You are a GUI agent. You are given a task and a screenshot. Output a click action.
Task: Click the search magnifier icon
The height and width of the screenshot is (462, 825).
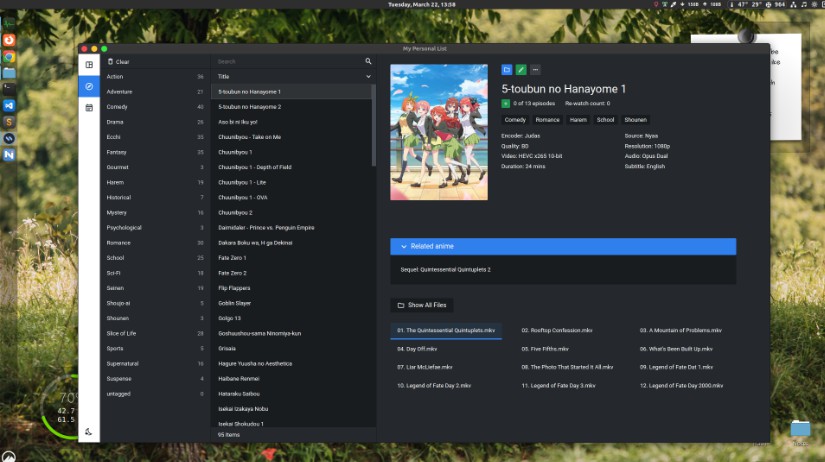click(x=368, y=62)
